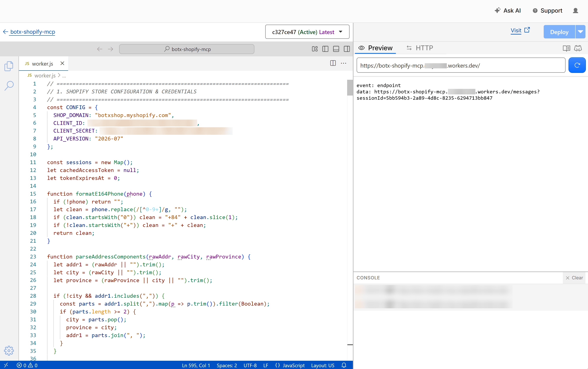Open the c327ce47 version dropdown
The width and height of the screenshot is (588, 369).
pyautogui.click(x=307, y=32)
